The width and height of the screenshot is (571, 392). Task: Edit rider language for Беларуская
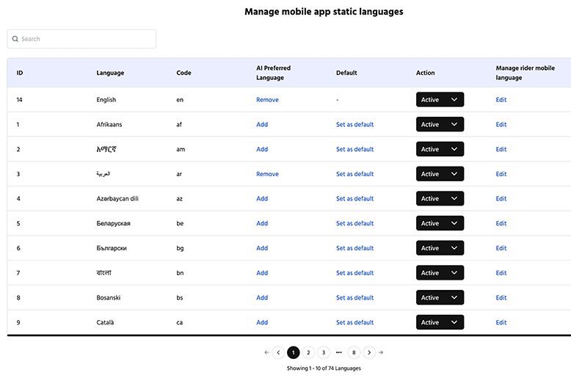[x=501, y=223]
